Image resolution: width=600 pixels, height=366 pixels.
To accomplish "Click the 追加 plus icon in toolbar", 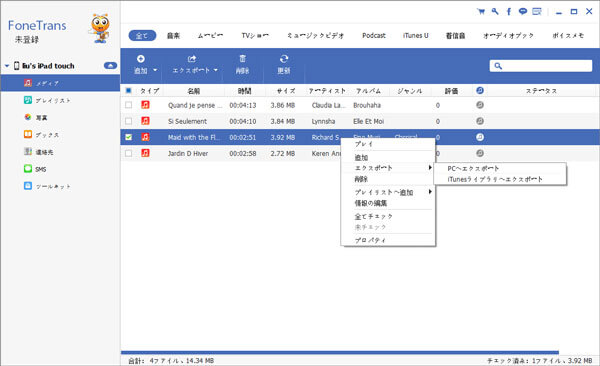I will [x=140, y=59].
